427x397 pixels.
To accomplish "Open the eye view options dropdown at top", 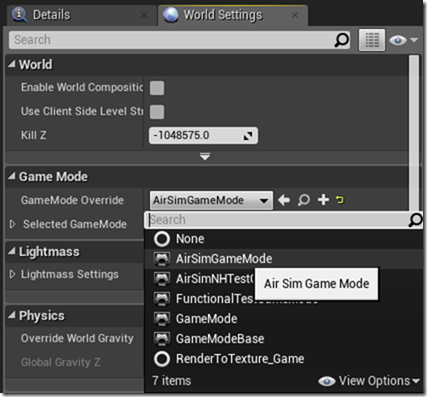I will pyautogui.click(x=403, y=40).
